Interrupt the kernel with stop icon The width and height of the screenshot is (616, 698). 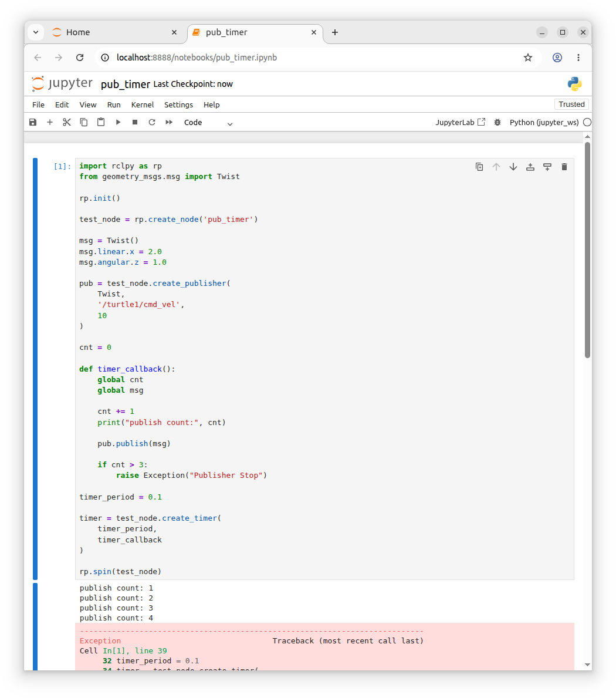point(135,122)
